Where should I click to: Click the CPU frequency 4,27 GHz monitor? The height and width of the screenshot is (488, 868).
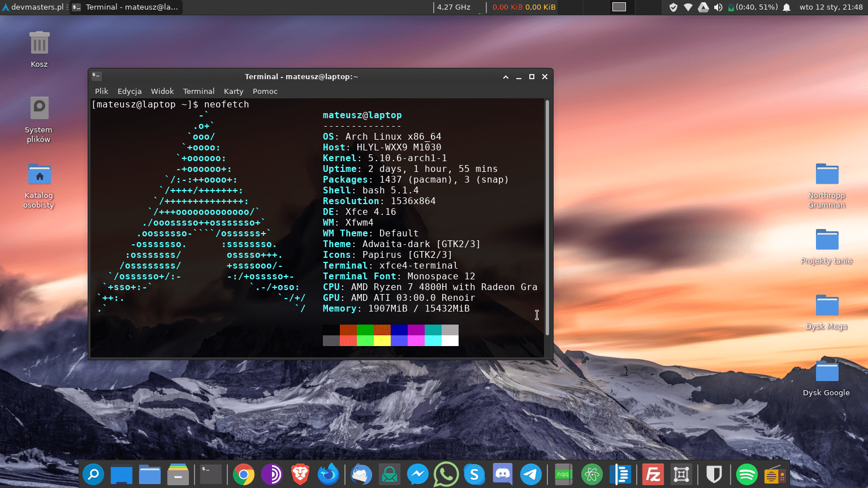(454, 7)
